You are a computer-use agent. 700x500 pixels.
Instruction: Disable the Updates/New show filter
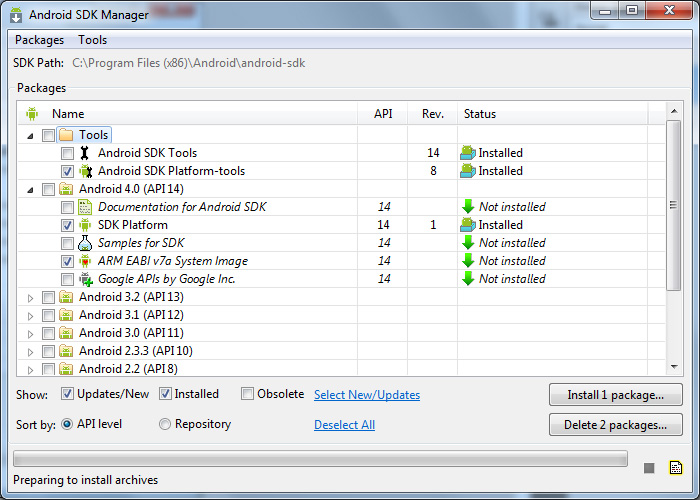coord(67,394)
